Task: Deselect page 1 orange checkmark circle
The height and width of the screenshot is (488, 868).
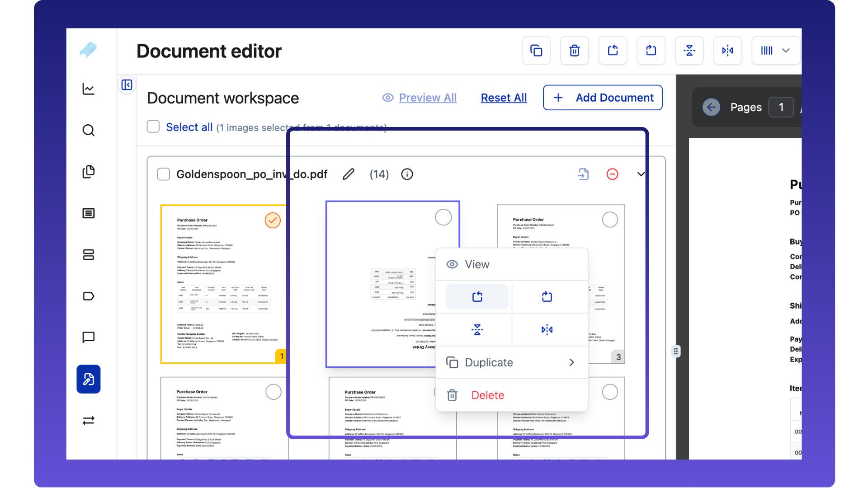Action: click(273, 221)
